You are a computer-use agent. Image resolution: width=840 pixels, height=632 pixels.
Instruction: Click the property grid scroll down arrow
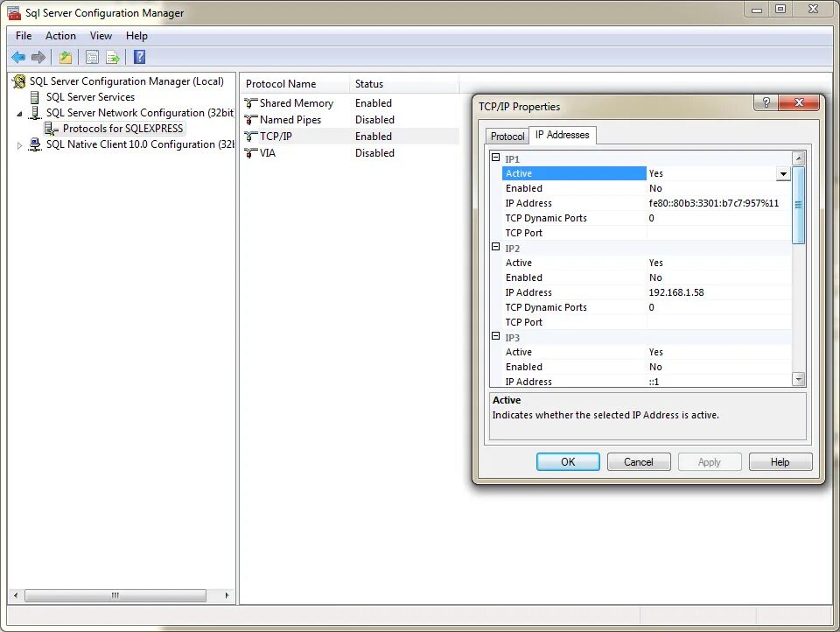pos(798,379)
